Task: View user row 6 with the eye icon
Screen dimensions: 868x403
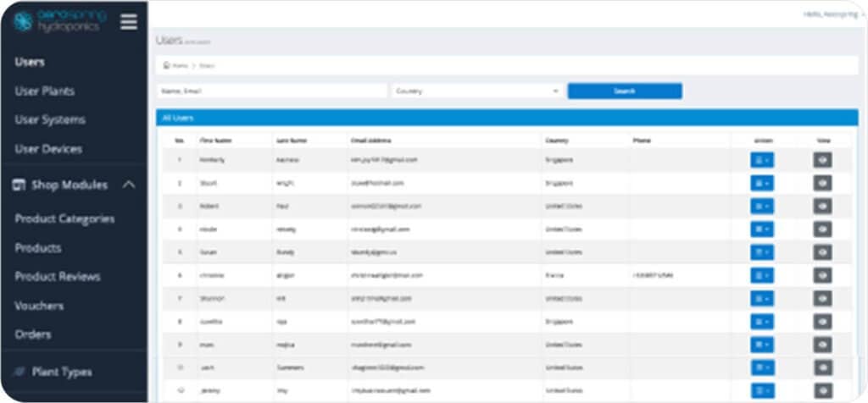Action: click(822, 275)
